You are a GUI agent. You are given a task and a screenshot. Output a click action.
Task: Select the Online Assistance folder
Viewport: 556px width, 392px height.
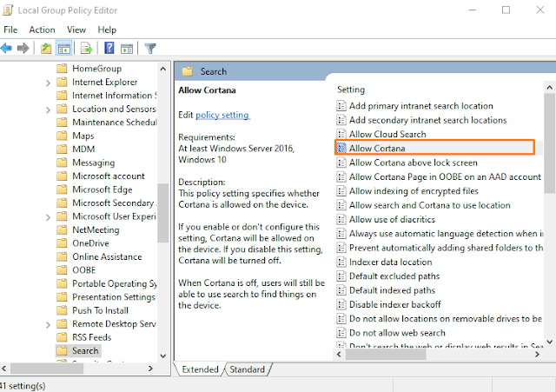coord(107,256)
